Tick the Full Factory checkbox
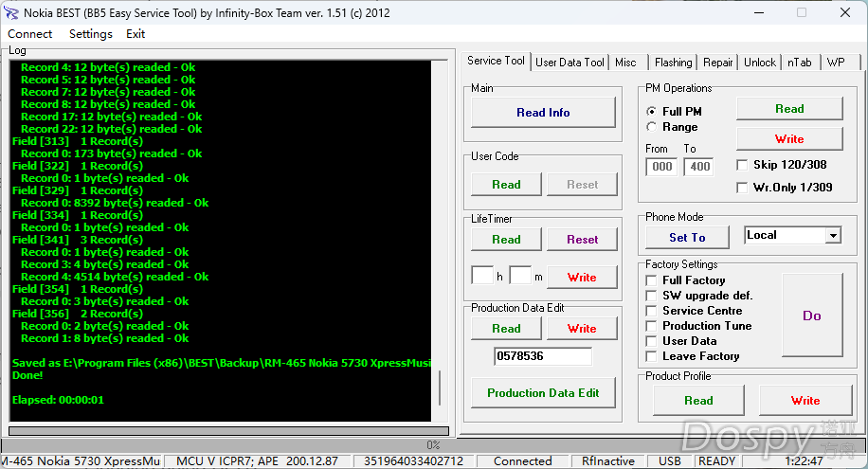 tap(651, 280)
